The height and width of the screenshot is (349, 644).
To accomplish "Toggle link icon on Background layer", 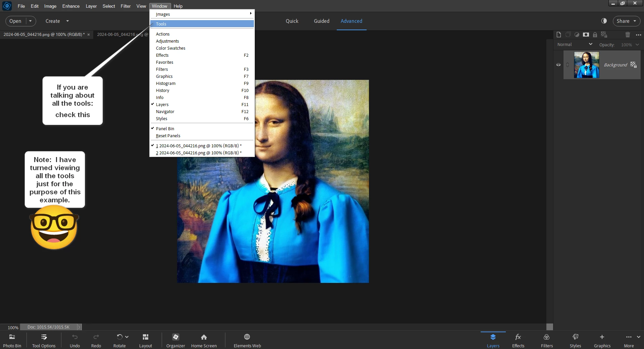I will 568,65.
